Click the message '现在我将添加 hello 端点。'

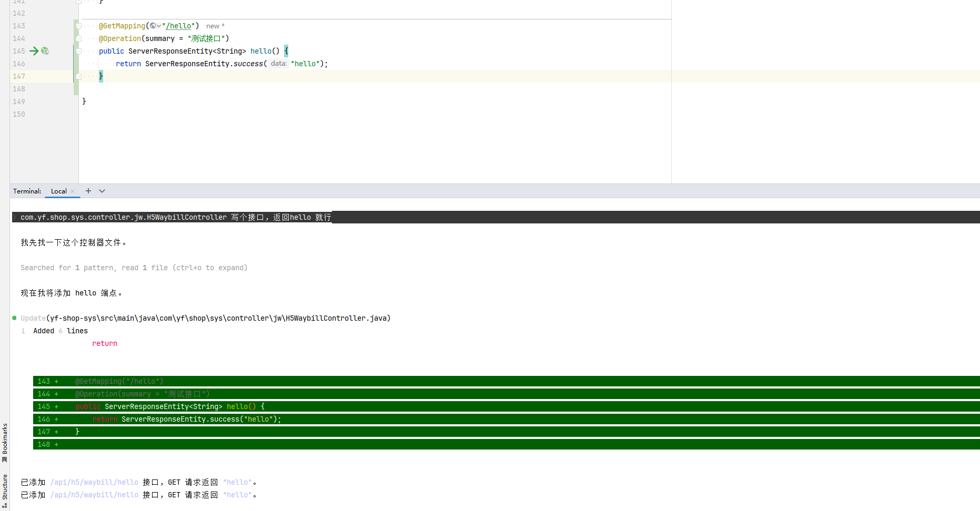pos(71,293)
